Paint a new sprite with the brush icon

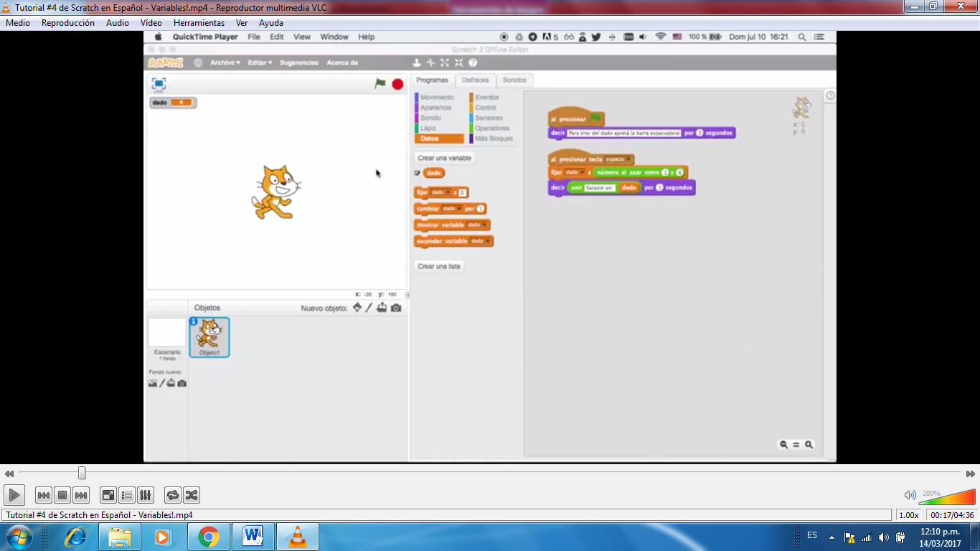coord(369,307)
